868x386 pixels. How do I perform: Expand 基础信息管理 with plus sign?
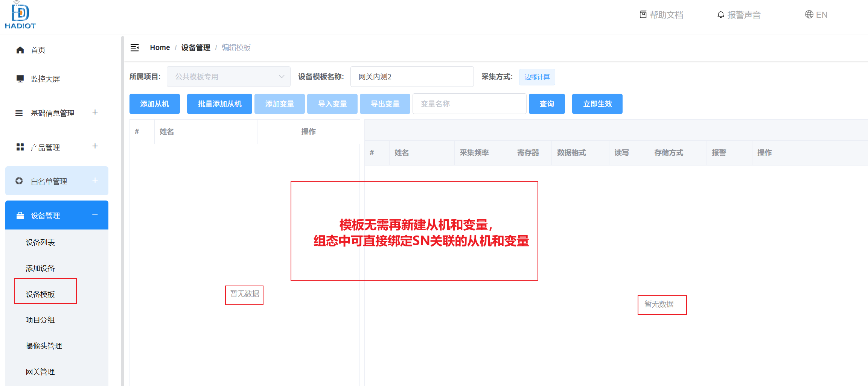click(95, 112)
